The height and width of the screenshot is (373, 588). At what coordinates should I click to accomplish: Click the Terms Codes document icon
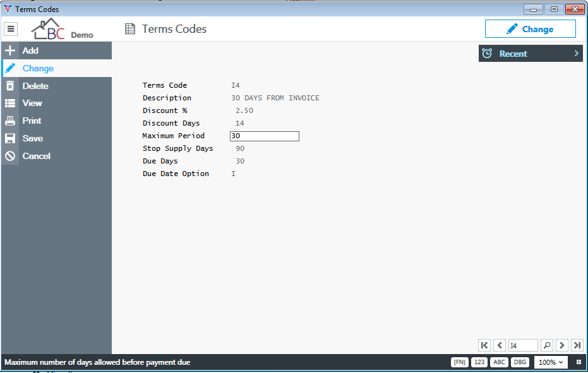(x=130, y=29)
